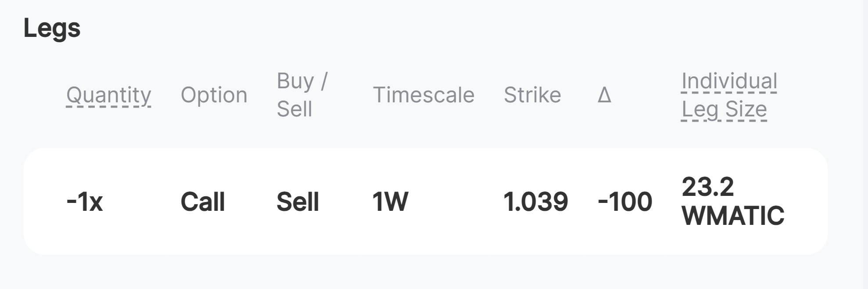Click the -100 delta value
Screen dimensions: 868x289
(624, 202)
